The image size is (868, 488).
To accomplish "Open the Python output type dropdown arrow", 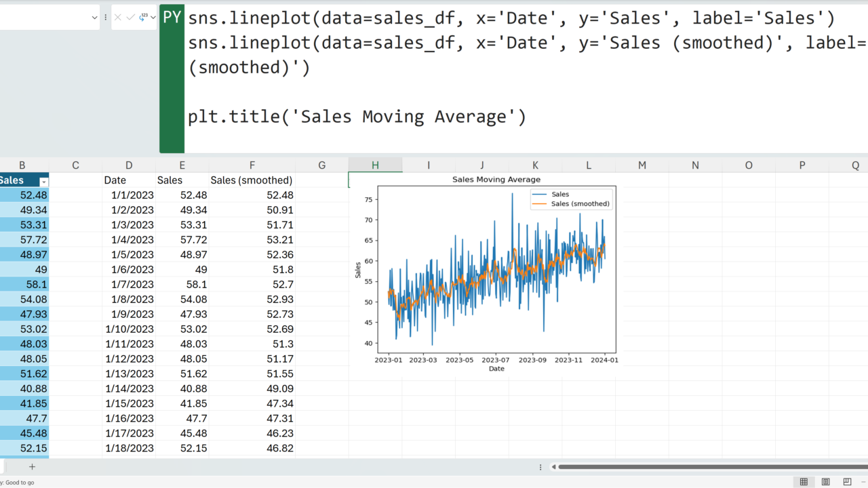I will [x=153, y=18].
